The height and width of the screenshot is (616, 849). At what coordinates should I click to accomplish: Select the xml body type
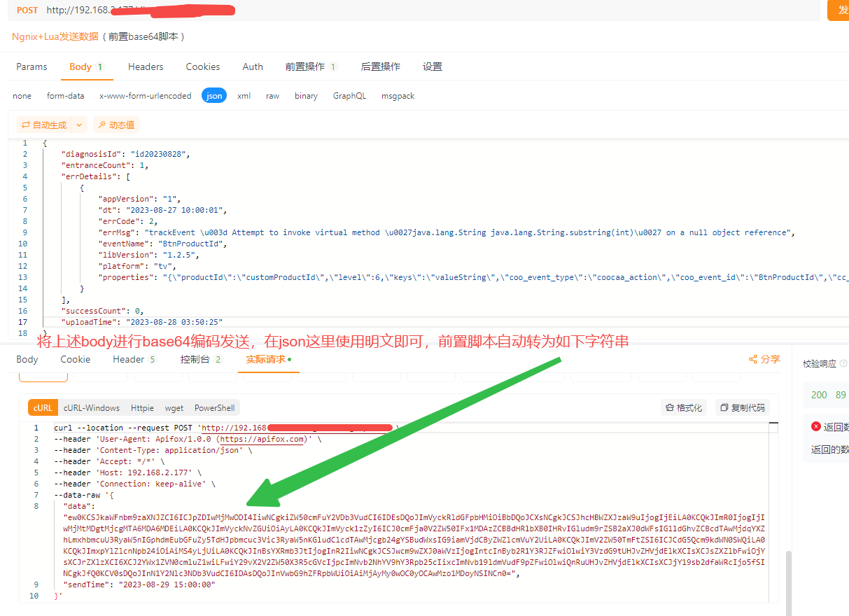click(244, 96)
